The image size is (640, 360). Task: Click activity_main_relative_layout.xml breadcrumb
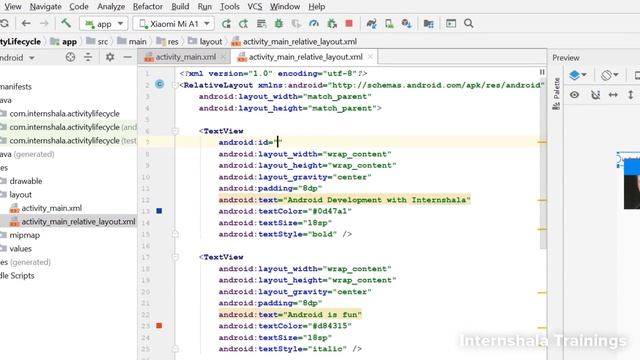[294, 42]
